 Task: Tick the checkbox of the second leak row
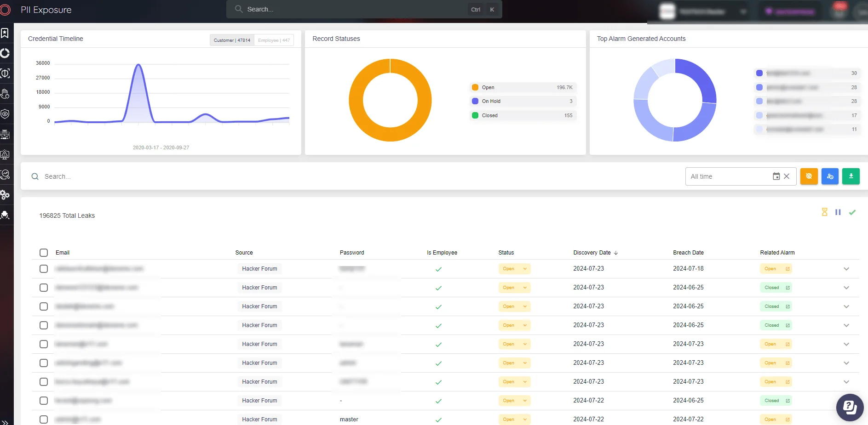coord(44,288)
